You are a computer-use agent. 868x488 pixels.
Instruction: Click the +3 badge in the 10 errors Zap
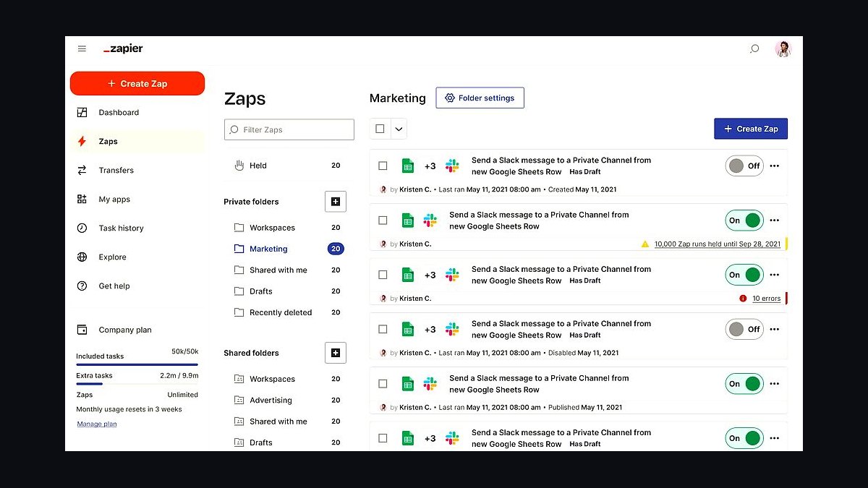(x=430, y=275)
